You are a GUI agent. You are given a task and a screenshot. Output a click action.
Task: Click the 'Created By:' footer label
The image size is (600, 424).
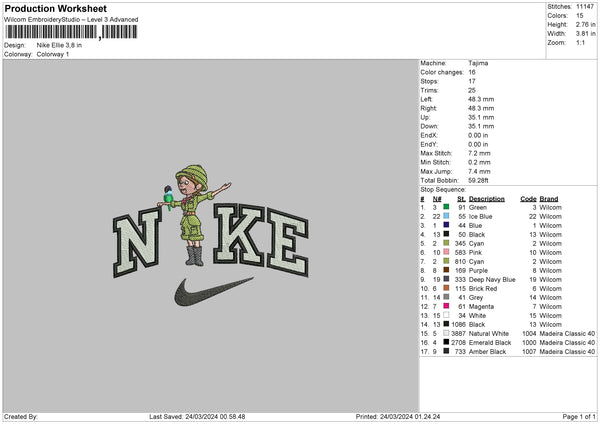21,416
